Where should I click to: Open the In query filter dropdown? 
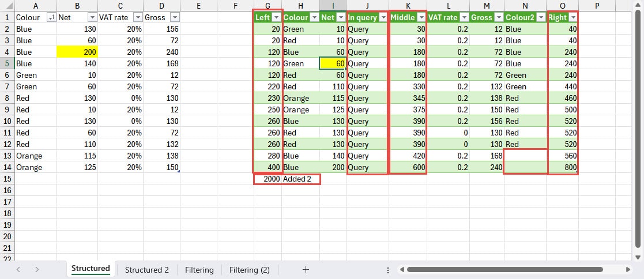pyautogui.click(x=383, y=18)
